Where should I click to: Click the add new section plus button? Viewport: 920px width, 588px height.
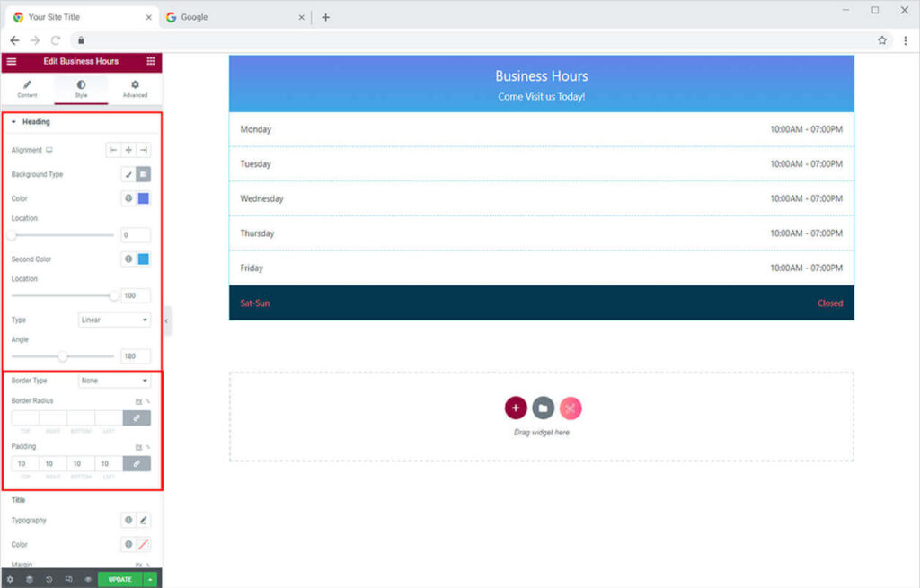[x=515, y=408]
